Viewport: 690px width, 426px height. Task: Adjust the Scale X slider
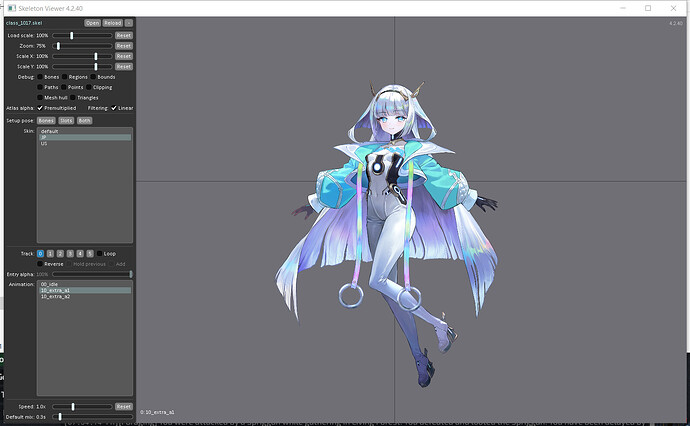(82, 56)
